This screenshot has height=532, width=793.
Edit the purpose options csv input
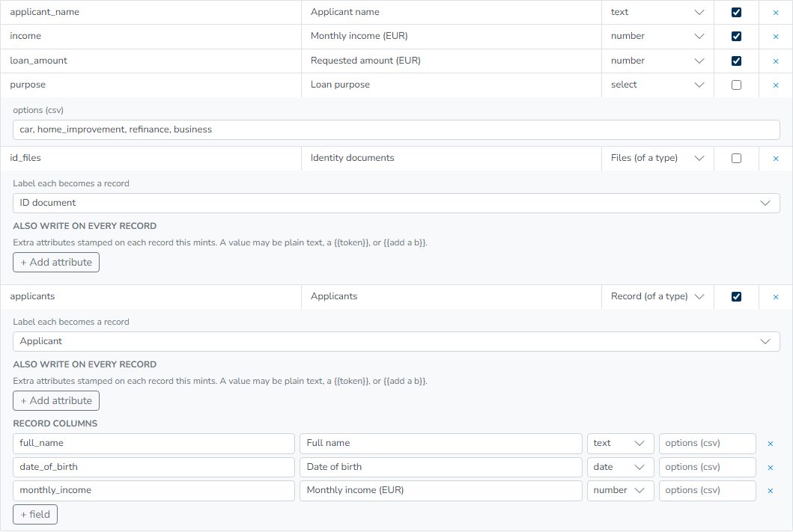[x=396, y=130]
